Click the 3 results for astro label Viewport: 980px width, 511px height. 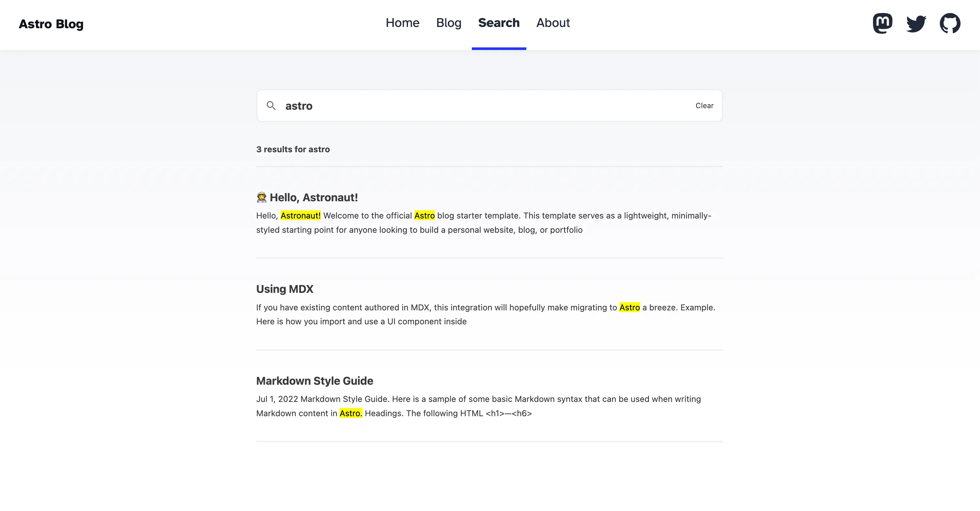point(293,149)
